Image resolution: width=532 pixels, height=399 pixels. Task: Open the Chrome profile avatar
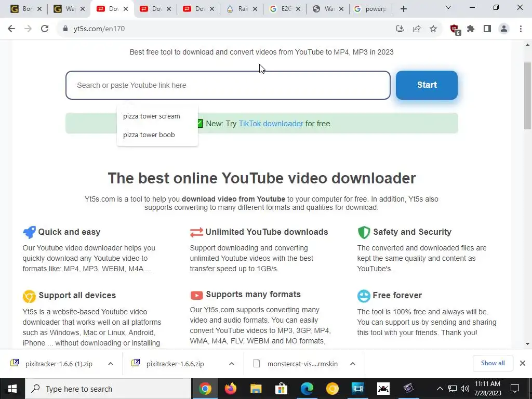[x=504, y=29]
